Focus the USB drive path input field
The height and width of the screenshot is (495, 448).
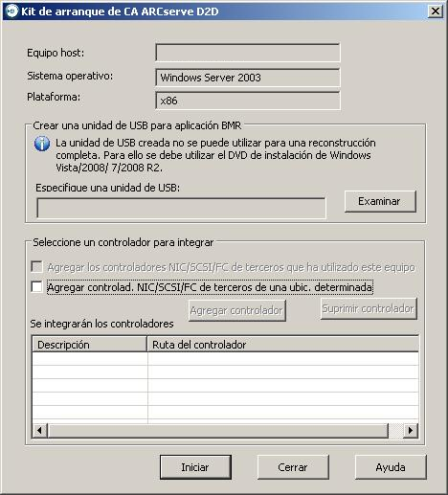coord(181,208)
